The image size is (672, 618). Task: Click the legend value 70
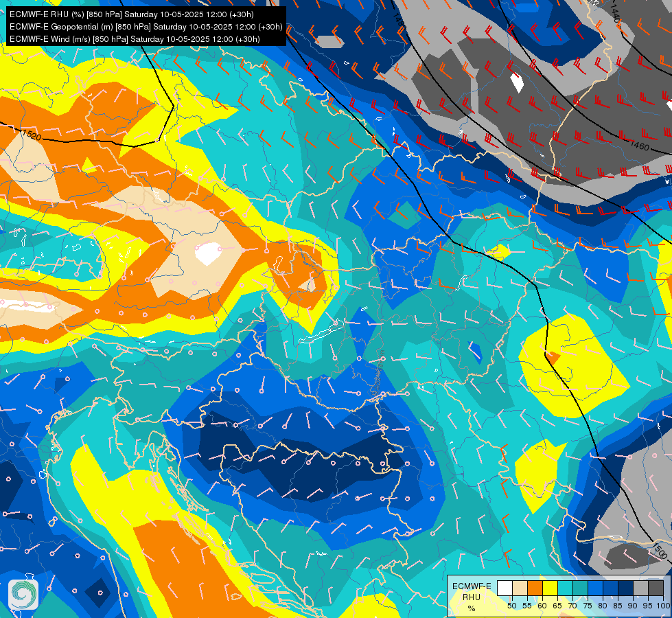pos(572,606)
